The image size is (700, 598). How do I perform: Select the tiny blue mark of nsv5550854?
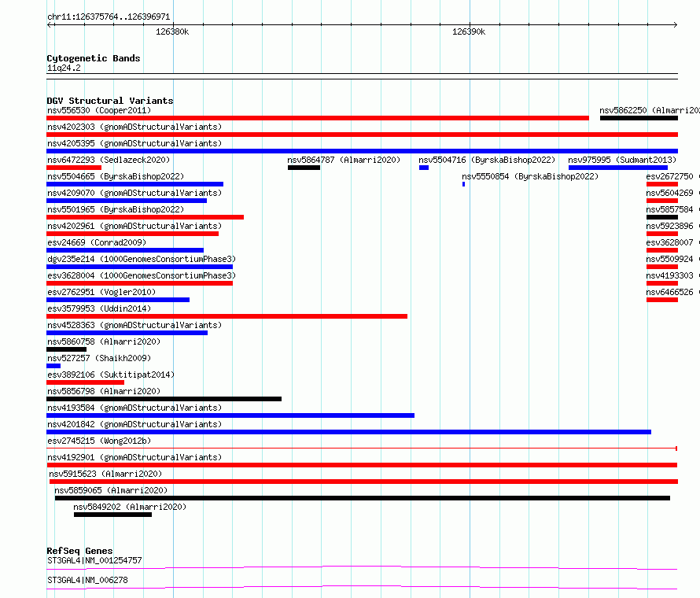point(464,184)
